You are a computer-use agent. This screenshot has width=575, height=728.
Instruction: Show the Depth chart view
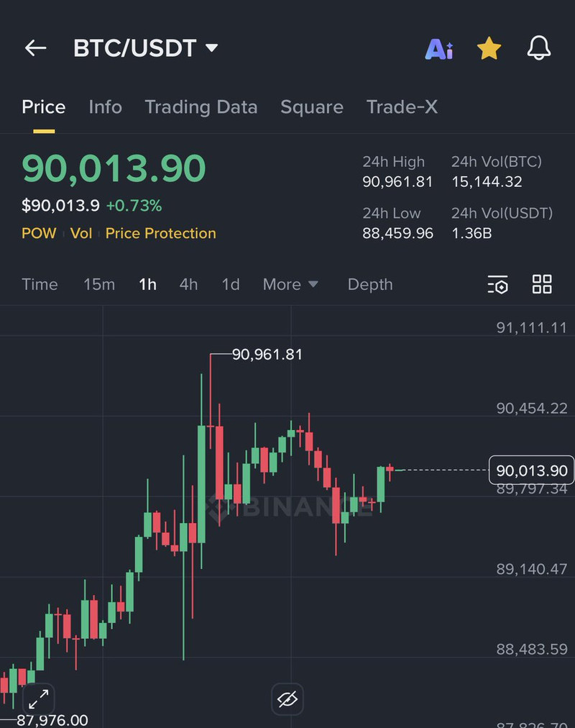point(370,284)
